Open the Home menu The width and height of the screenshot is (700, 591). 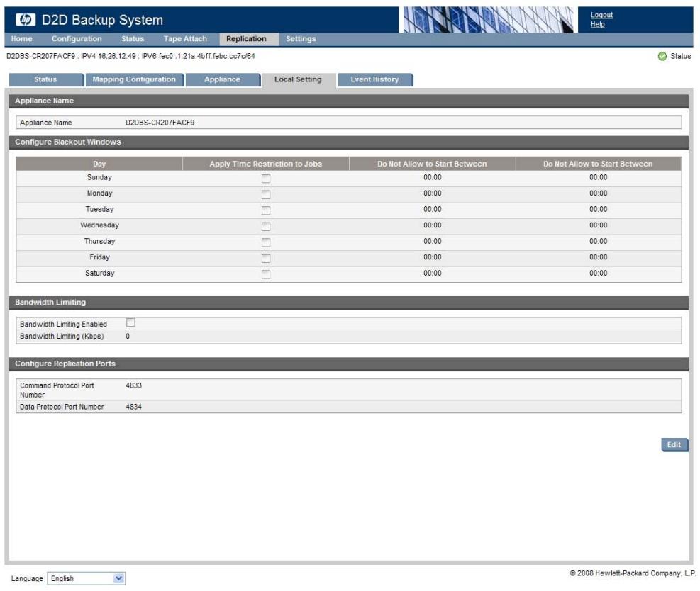click(21, 39)
